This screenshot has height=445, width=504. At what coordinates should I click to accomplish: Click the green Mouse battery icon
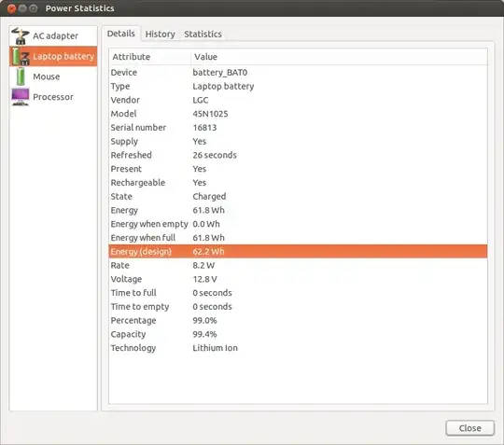21,76
